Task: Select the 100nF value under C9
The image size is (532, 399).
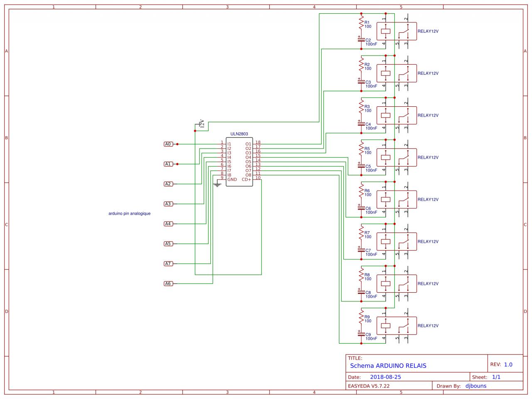Action: click(372, 338)
